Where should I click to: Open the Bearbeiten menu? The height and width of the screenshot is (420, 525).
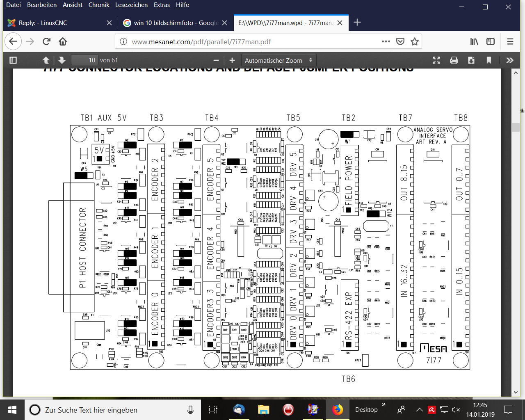tap(42, 5)
